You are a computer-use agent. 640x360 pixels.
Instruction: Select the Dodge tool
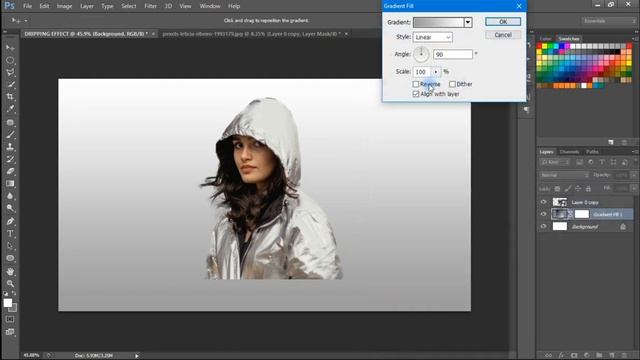point(10,209)
